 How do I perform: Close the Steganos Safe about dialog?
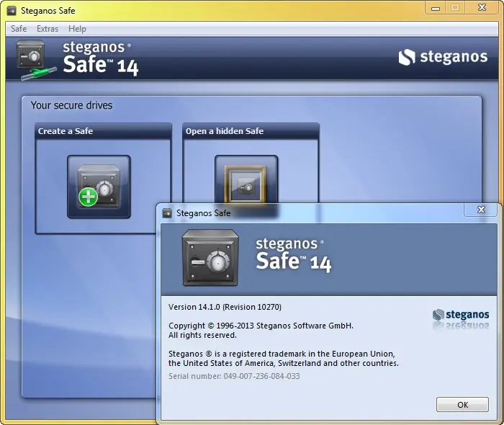pos(481,210)
